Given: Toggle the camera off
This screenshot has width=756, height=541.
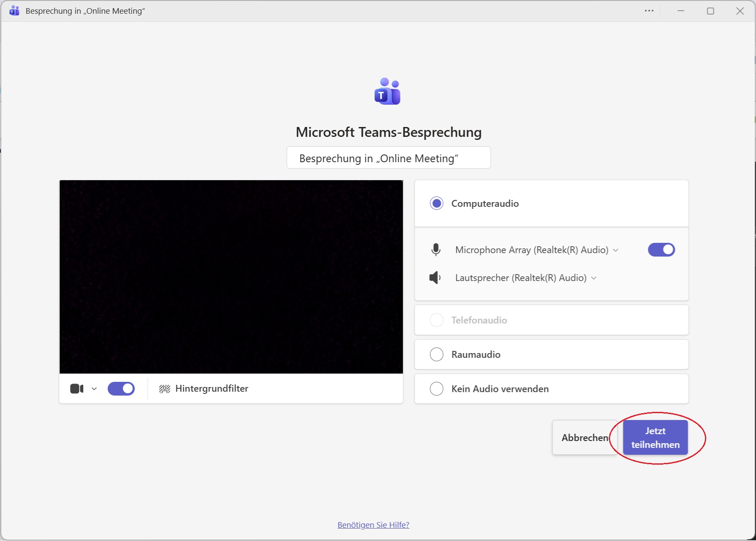Looking at the screenshot, I should [121, 389].
